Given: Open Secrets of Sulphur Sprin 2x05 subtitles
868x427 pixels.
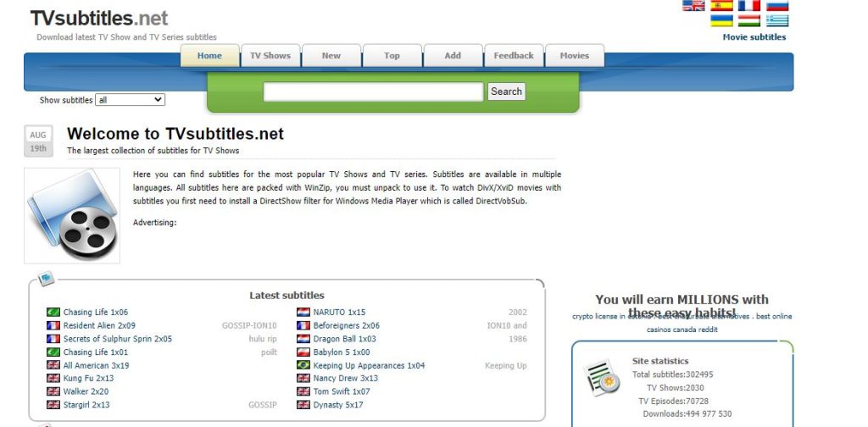Looking at the screenshot, I should tap(117, 339).
